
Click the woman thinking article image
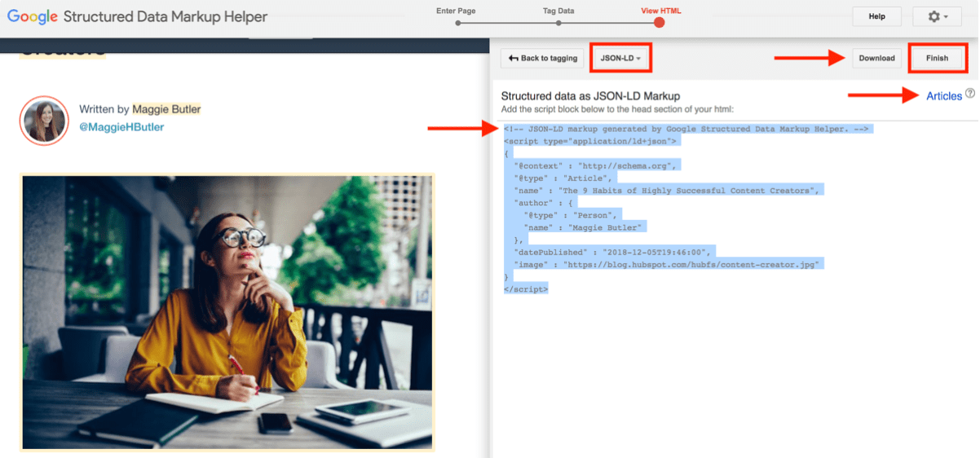(x=227, y=311)
